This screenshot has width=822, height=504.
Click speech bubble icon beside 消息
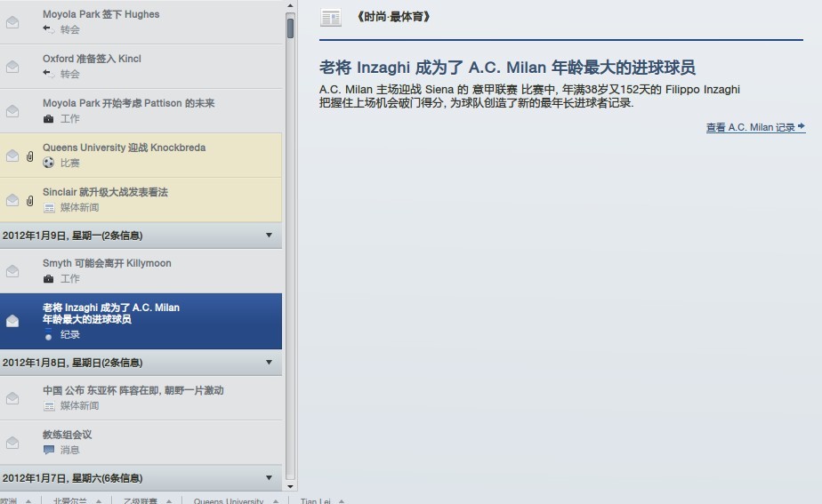49,450
